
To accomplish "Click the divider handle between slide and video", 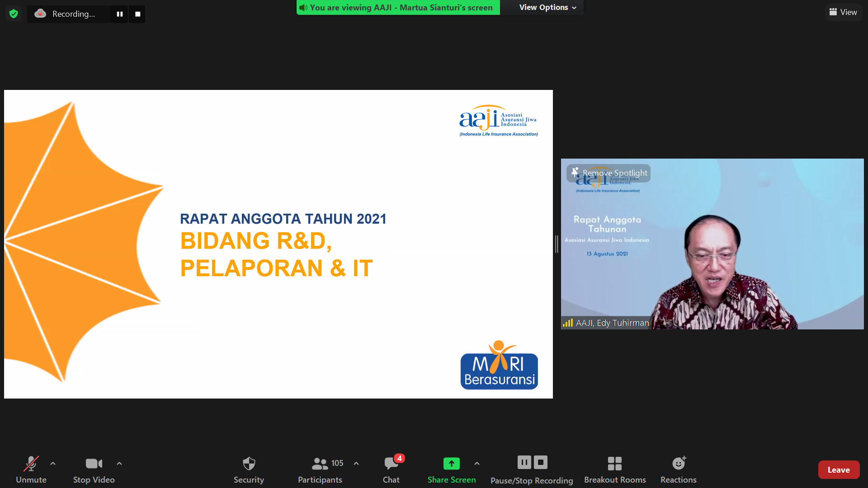I will 557,244.
